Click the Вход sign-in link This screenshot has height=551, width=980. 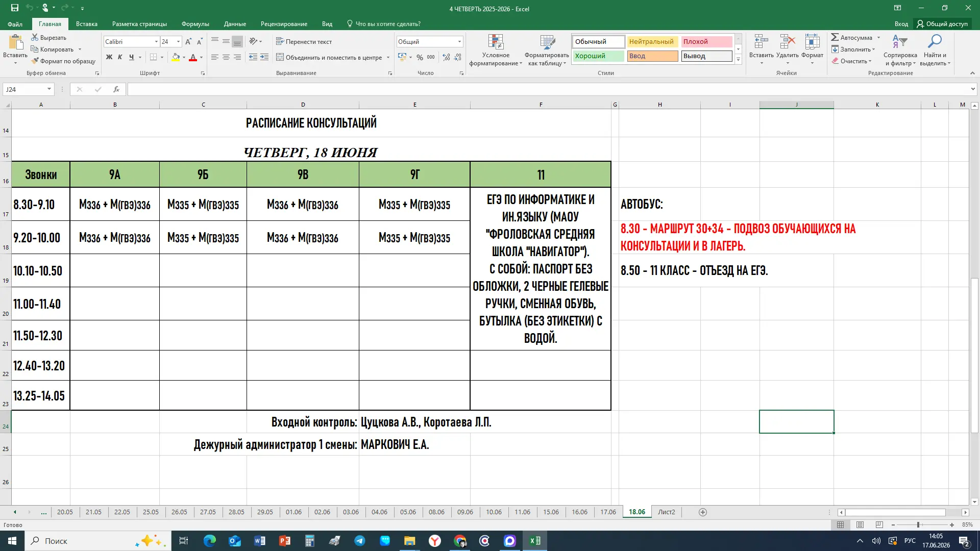[901, 24]
